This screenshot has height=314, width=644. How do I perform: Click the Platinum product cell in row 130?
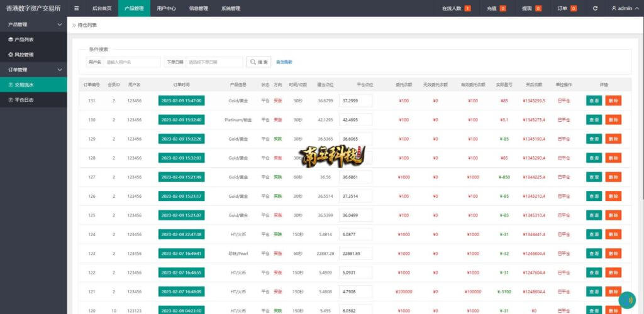[238, 120]
